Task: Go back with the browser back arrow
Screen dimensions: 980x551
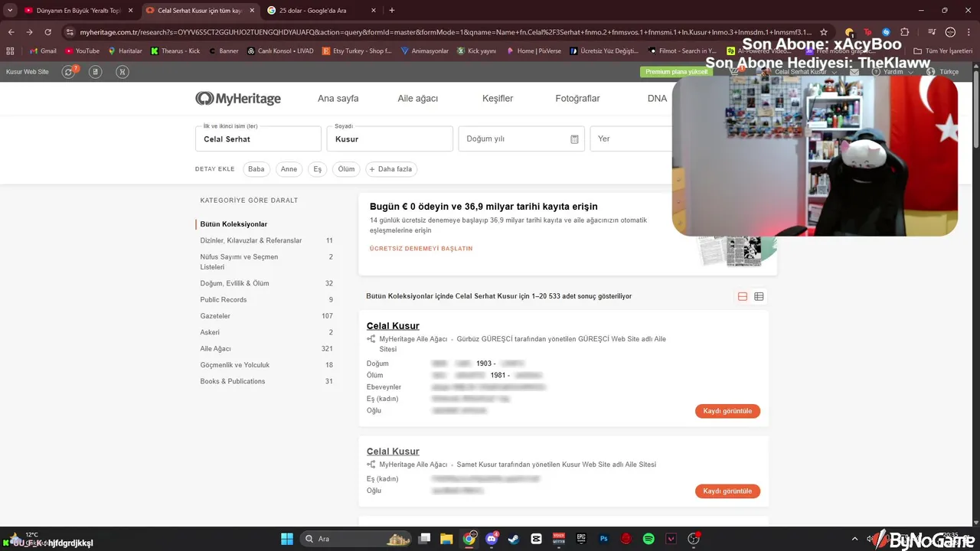Action: pos(11,32)
